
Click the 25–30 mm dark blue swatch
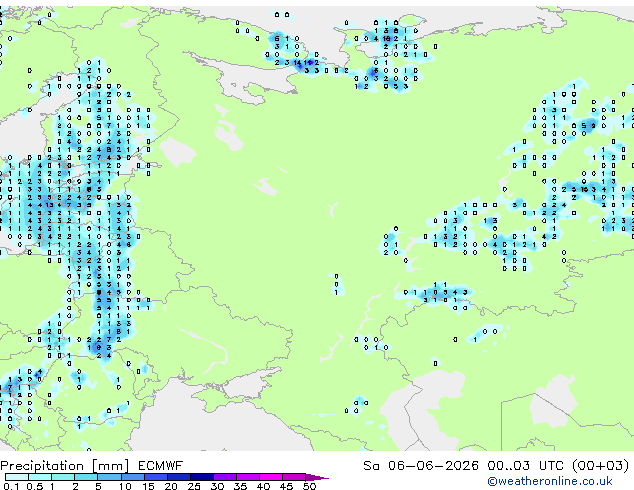tap(202, 477)
